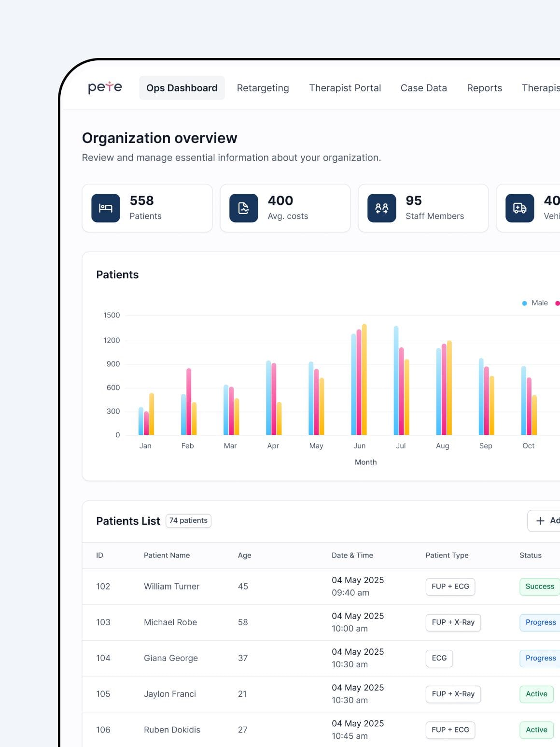
Task: Click Success status for patient 102
Action: pyautogui.click(x=539, y=587)
